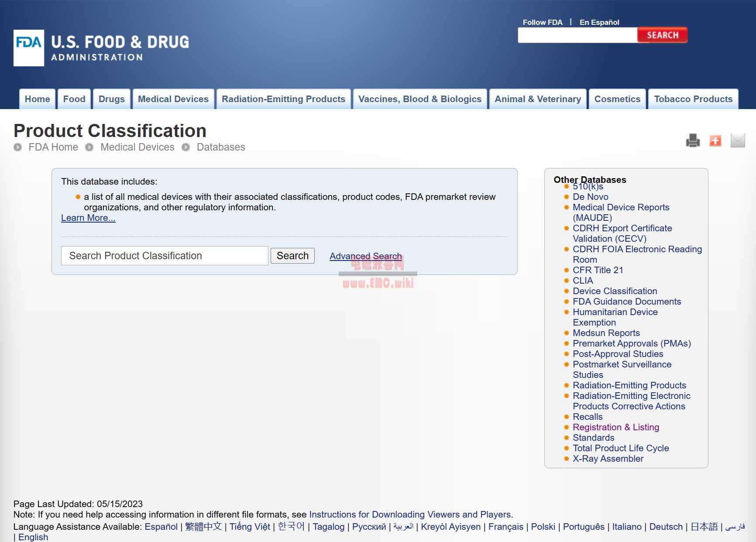The width and height of the screenshot is (756, 542).
Task: Open the Post-Approval Studies link
Action: (618, 354)
